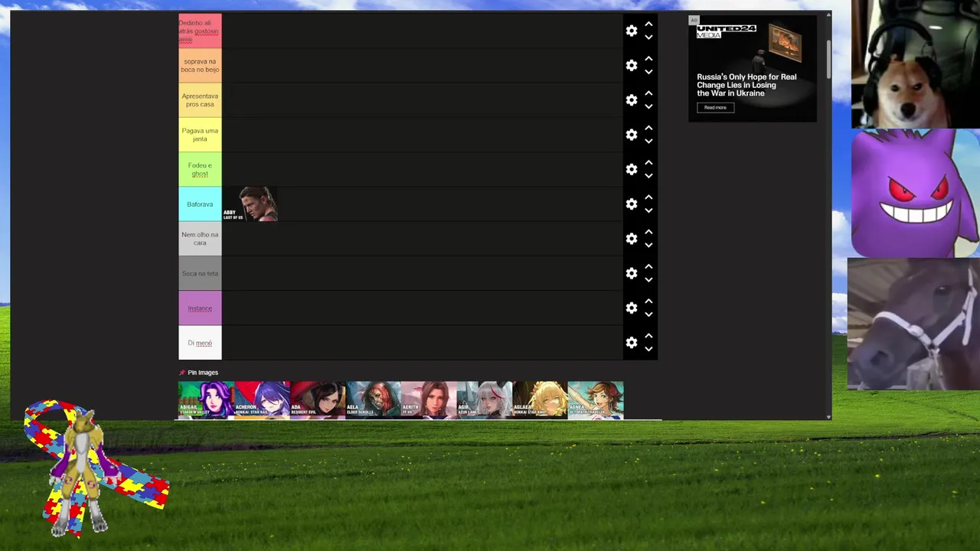This screenshot has width=980, height=551.
Task: Move the Instance row up
Action: click(x=648, y=302)
